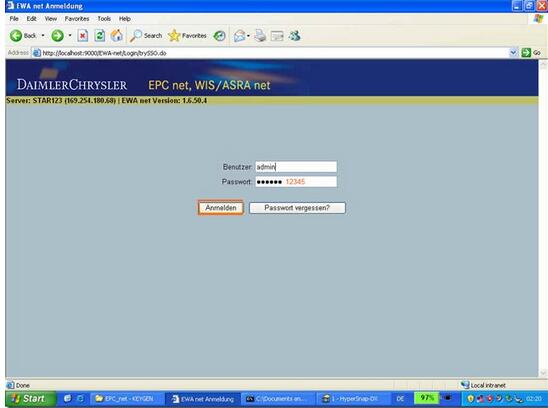Click Show Desktop quick launch icon
Viewport: 548px width, 408px height.
67,399
